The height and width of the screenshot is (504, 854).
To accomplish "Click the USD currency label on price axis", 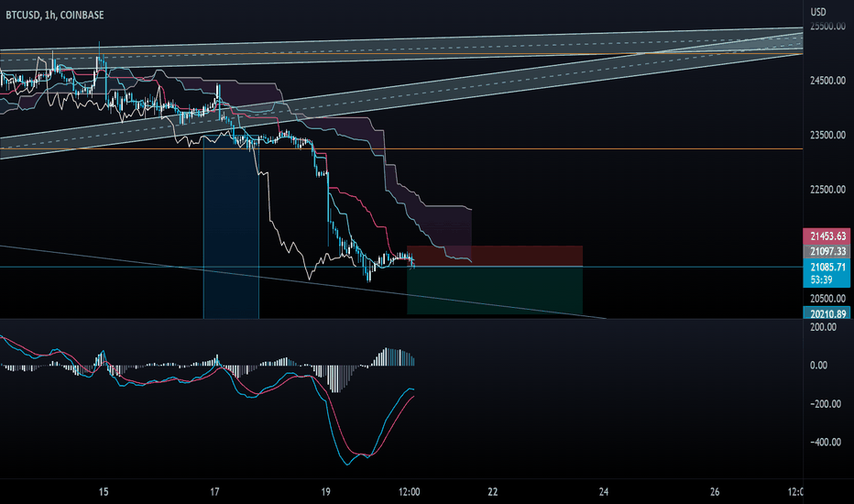I will coord(818,12).
